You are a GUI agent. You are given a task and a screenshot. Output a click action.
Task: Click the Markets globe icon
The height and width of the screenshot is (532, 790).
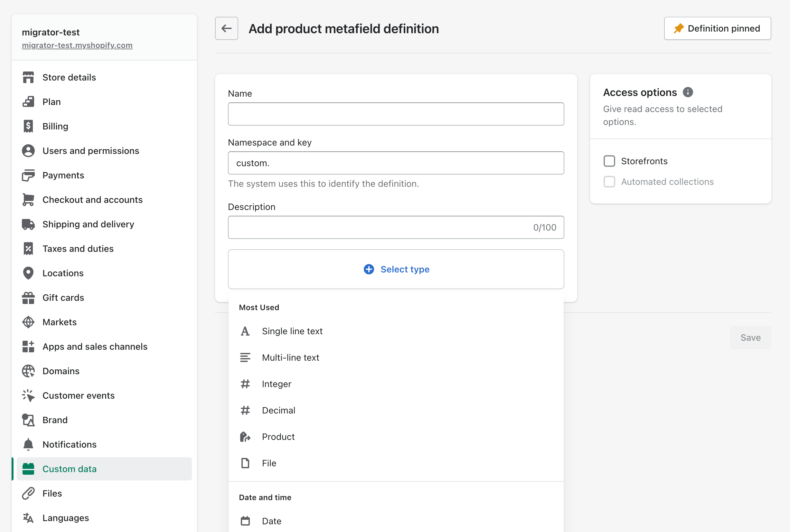click(29, 322)
